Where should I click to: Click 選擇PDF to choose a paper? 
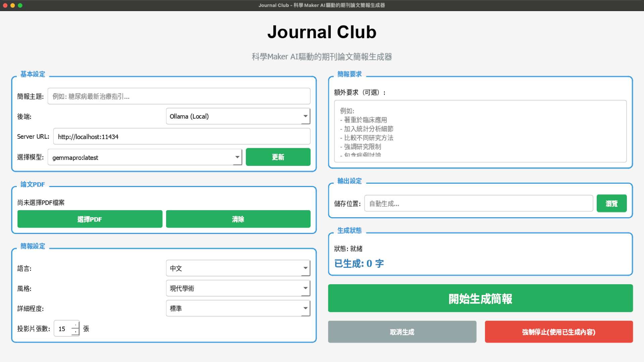click(x=90, y=219)
